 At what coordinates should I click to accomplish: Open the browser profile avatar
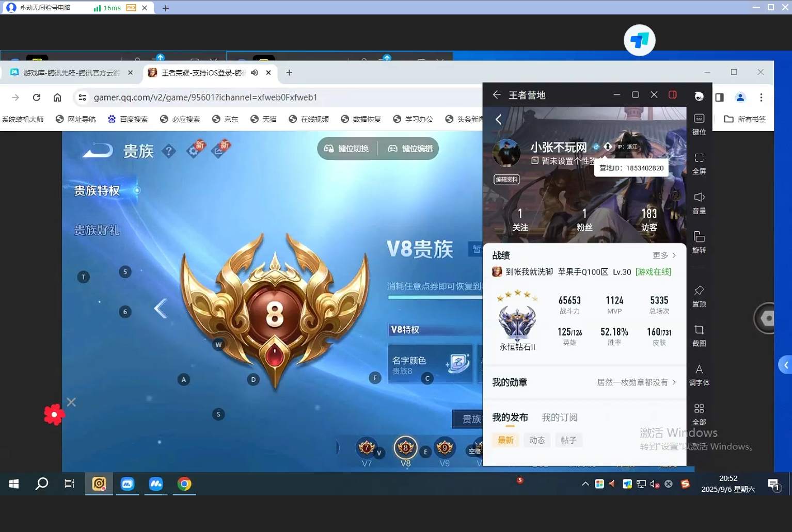(x=740, y=97)
